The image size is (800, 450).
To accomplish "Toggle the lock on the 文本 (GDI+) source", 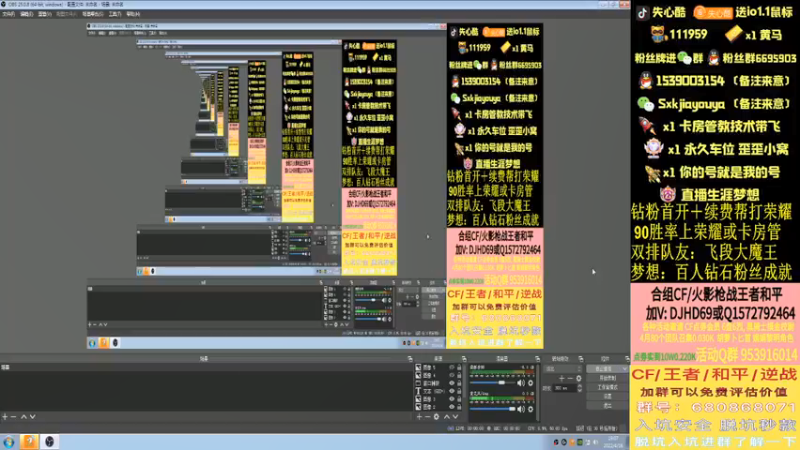I will (459, 391).
